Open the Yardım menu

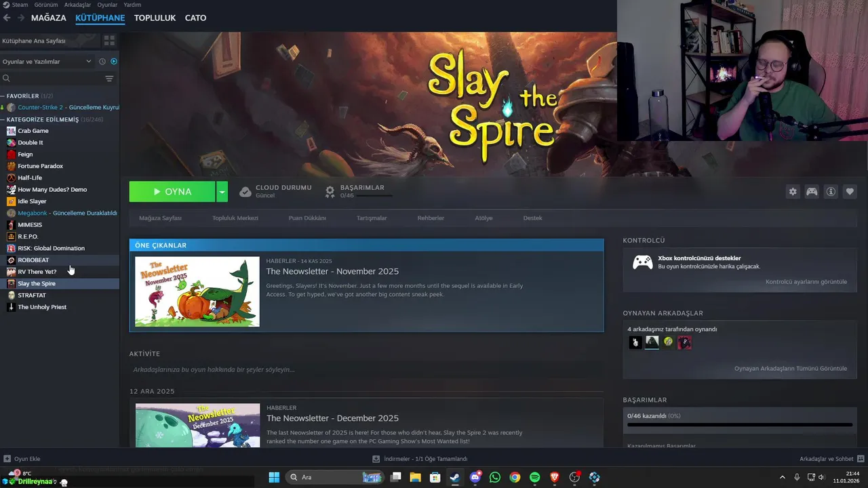(x=132, y=5)
